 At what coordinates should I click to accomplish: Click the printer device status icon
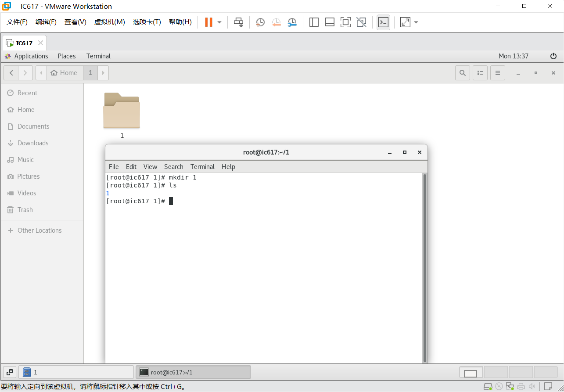pyautogui.click(x=521, y=387)
